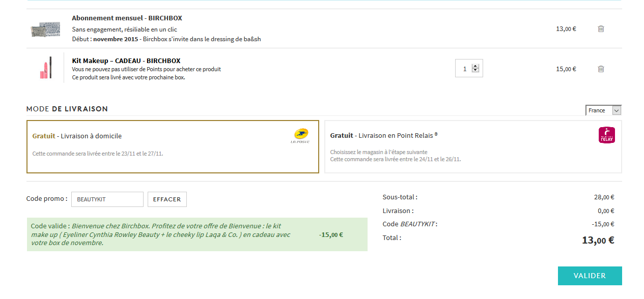The width and height of the screenshot is (644, 299).
Task: Increase Kit Makeup quantity with up arrow
Action: pyautogui.click(x=475, y=66)
